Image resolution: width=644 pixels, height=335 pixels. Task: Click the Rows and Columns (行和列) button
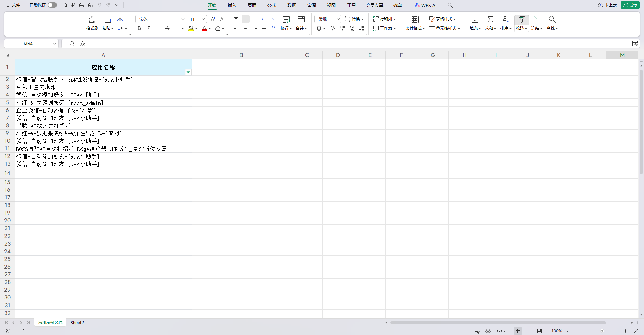(x=385, y=19)
